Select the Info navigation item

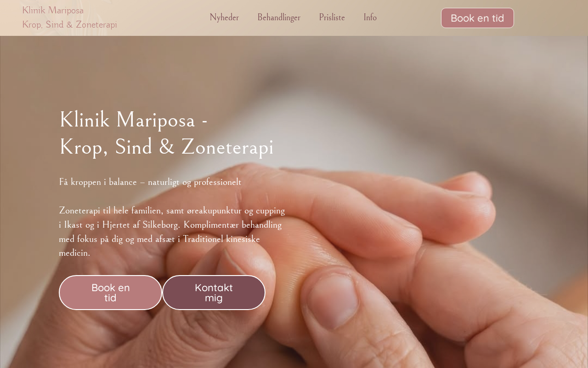click(x=370, y=17)
